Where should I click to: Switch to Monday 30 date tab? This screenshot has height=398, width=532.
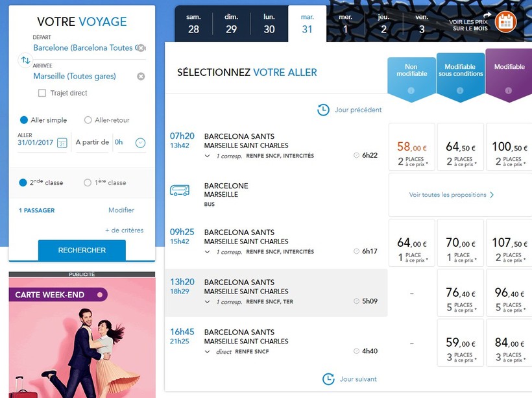pos(269,24)
